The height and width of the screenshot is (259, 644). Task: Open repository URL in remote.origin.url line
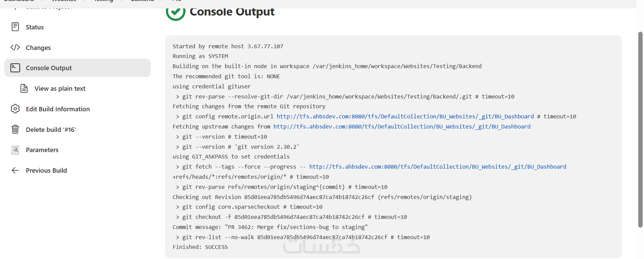point(405,116)
